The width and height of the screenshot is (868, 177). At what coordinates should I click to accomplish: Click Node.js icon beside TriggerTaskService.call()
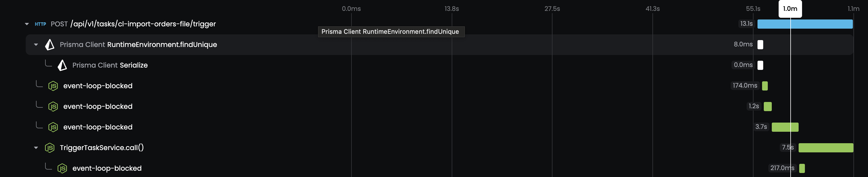tap(49, 147)
